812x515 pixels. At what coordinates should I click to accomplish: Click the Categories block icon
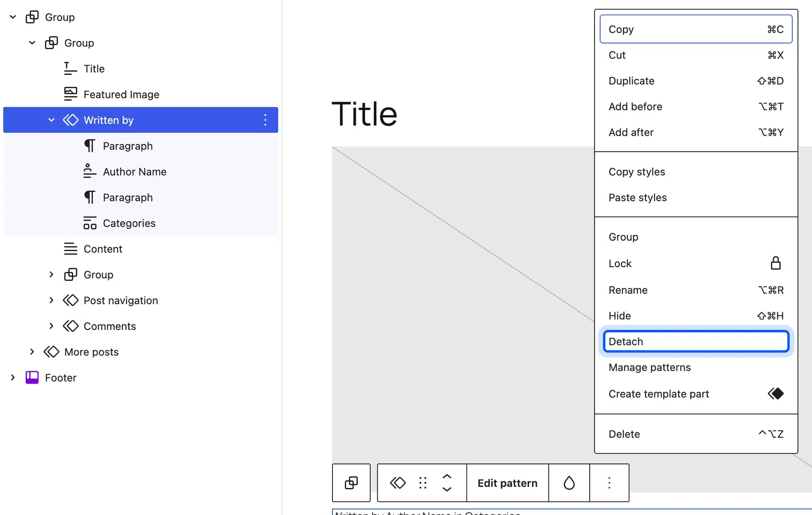click(x=90, y=223)
